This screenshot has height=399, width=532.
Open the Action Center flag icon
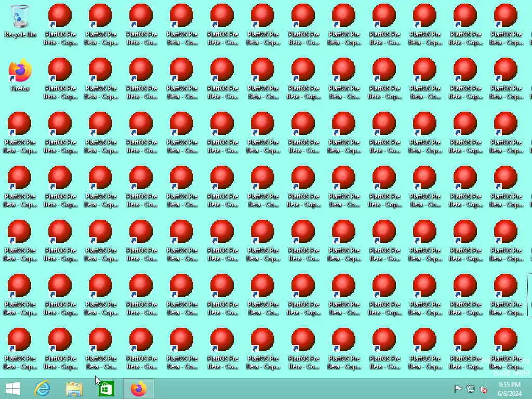pos(458,389)
